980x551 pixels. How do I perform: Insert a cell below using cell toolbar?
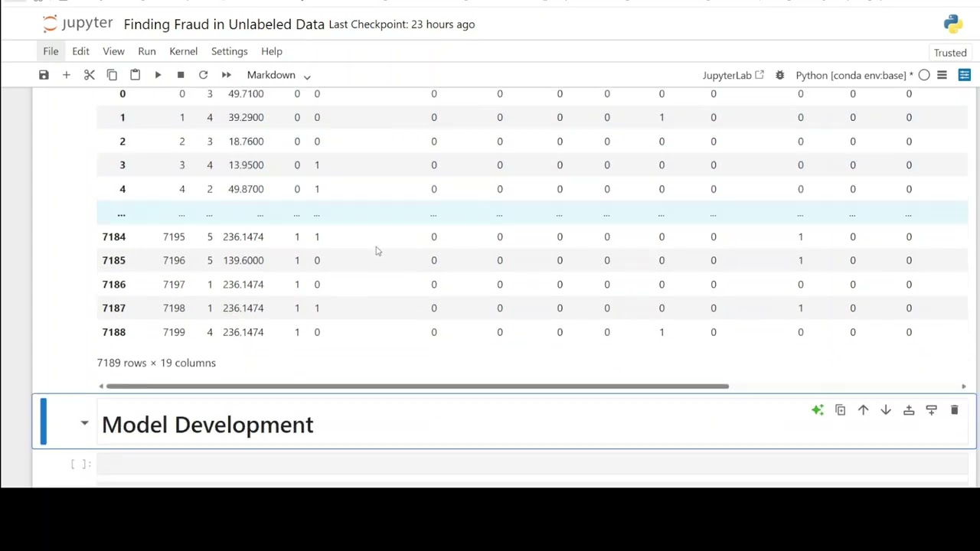point(931,410)
